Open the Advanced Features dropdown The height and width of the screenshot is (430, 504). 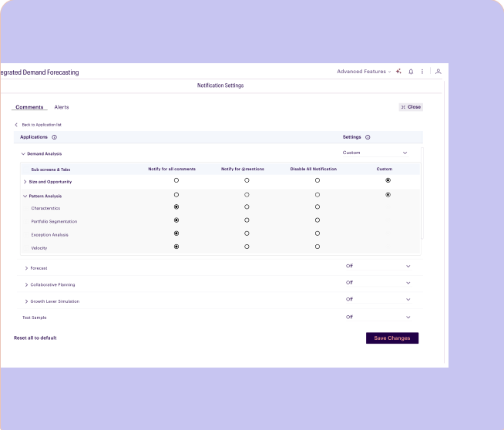click(364, 72)
